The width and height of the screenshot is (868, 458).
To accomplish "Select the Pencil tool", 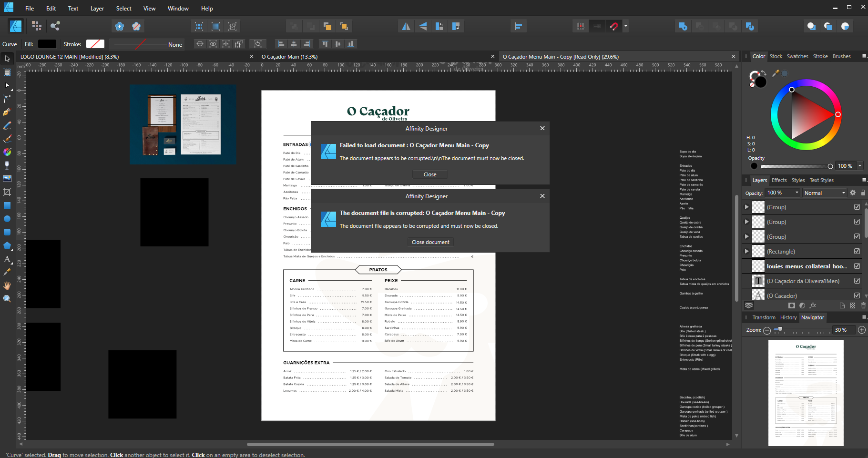I will 7,126.
